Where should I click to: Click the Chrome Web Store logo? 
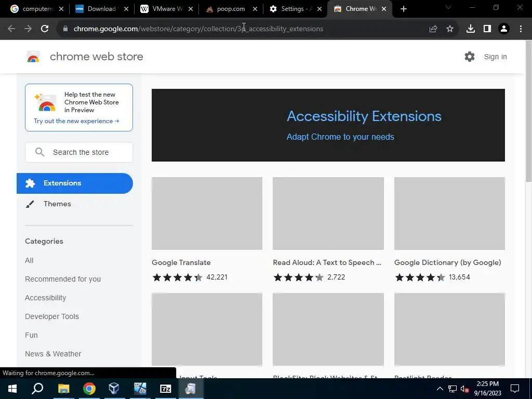point(33,57)
